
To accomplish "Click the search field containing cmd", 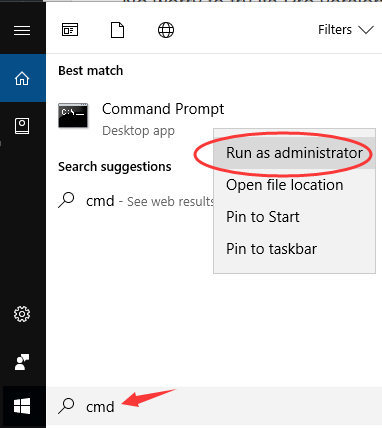I will tap(214, 407).
